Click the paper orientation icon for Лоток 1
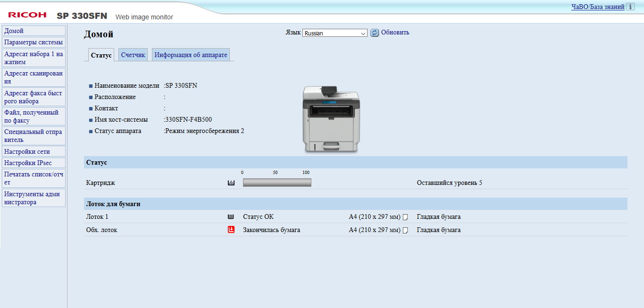Screen dimensions: 644x308 [405, 217]
